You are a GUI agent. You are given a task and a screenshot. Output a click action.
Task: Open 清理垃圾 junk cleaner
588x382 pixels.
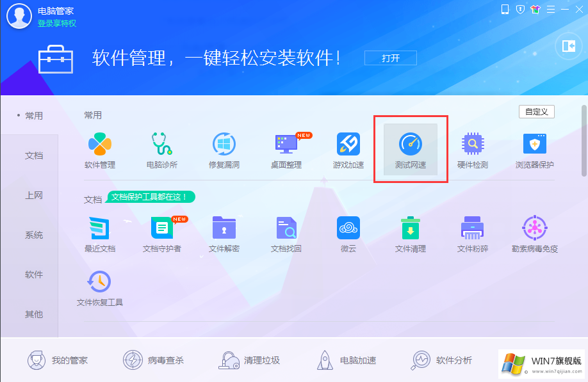(249, 360)
